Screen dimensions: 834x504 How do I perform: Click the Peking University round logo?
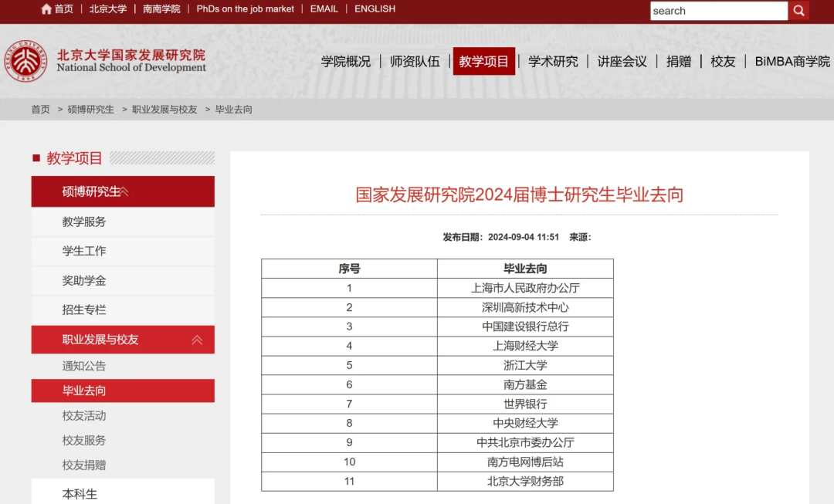coord(25,61)
